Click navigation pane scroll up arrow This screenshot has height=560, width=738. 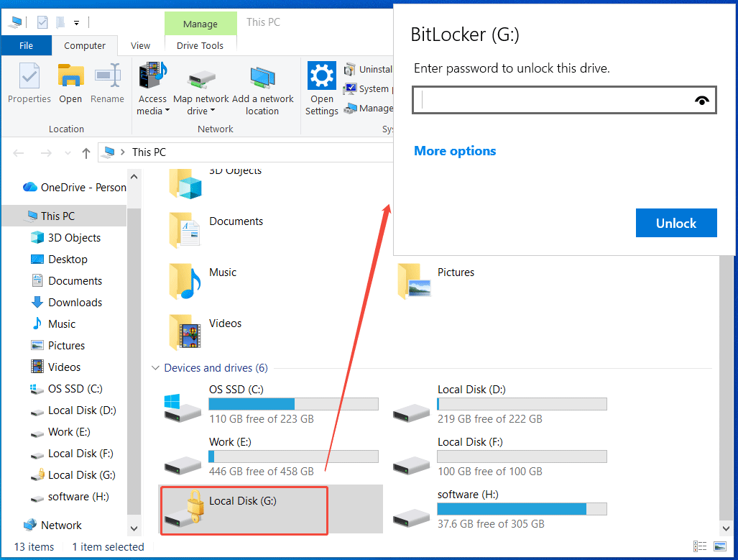134,177
